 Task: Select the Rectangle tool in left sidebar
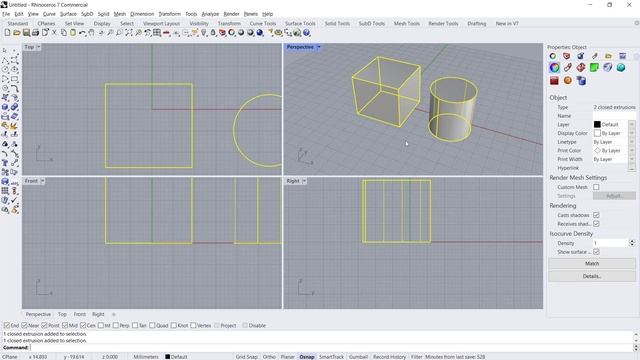click(x=15, y=79)
